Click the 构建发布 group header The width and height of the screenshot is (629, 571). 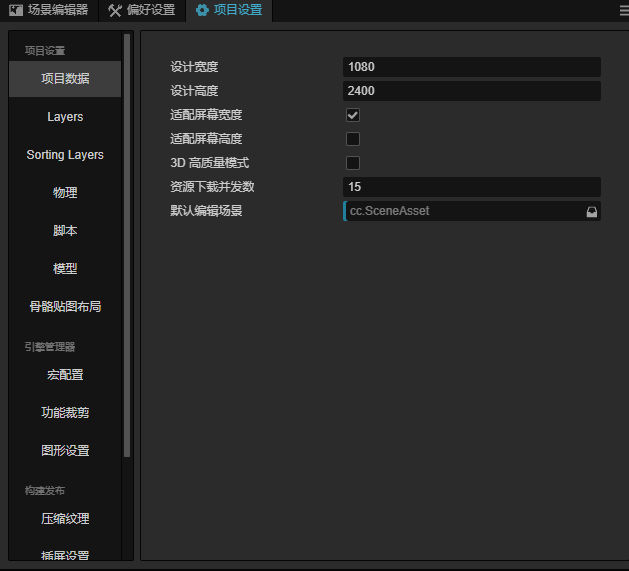45,491
